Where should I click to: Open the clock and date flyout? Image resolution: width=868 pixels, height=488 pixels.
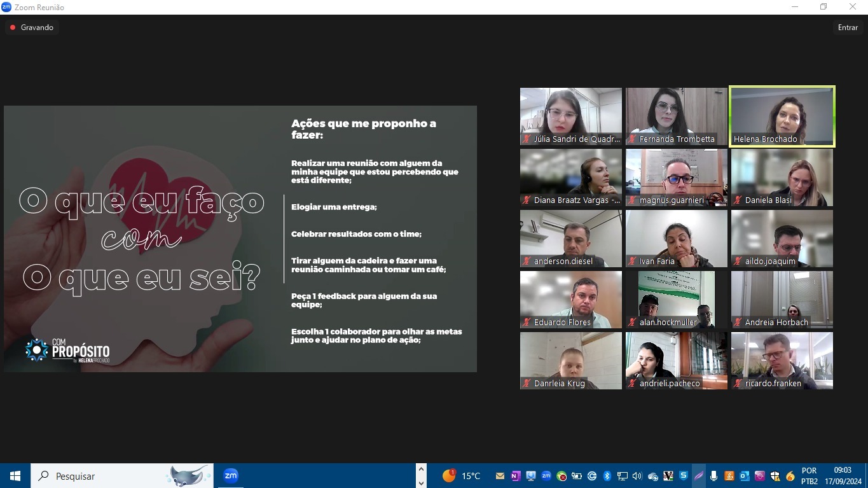click(x=842, y=476)
